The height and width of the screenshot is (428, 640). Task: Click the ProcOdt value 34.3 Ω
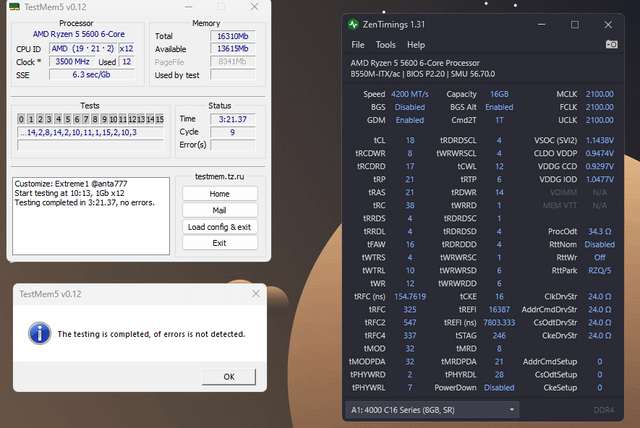[600, 231]
